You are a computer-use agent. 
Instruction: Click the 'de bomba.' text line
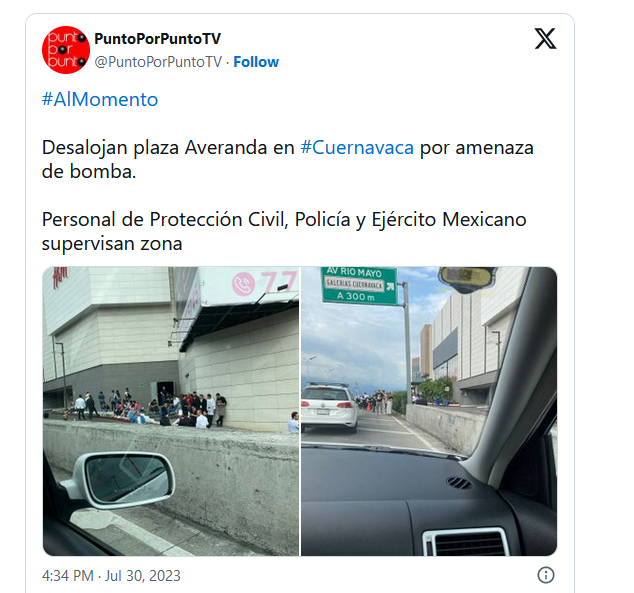tap(89, 172)
